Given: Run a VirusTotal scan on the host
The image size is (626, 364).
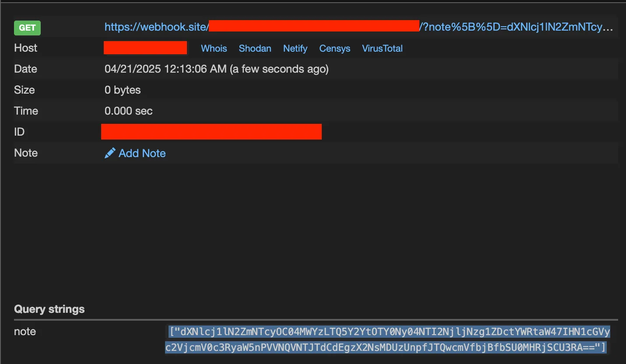Looking at the screenshot, I should [382, 49].
